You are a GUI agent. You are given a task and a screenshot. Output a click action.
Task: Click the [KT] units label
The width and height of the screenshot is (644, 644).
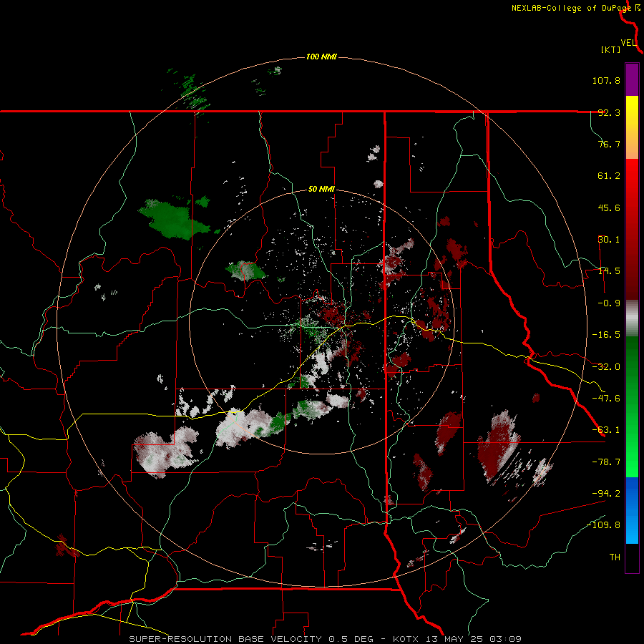coord(611,49)
